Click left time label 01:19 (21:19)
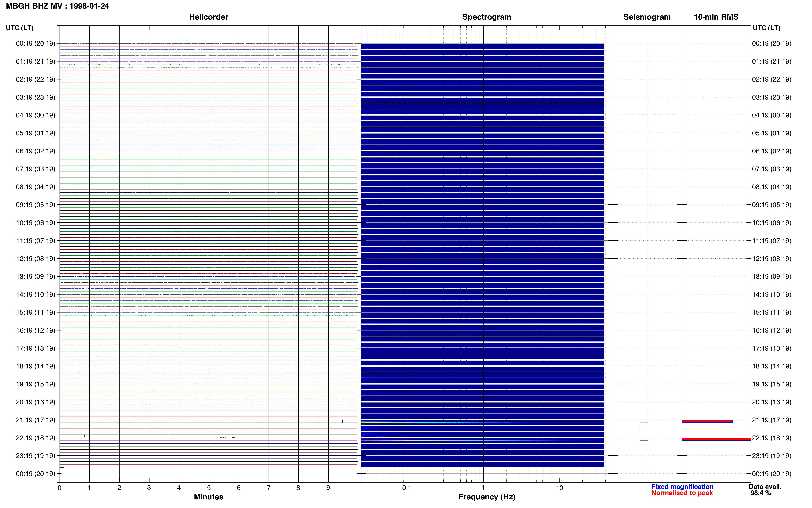The width and height of the screenshot is (812, 508). (36, 61)
